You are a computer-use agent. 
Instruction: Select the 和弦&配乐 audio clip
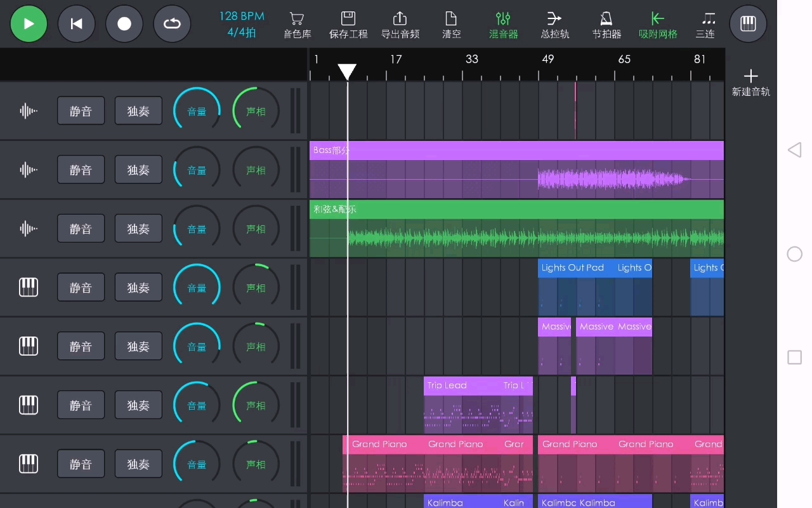[x=516, y=229]
